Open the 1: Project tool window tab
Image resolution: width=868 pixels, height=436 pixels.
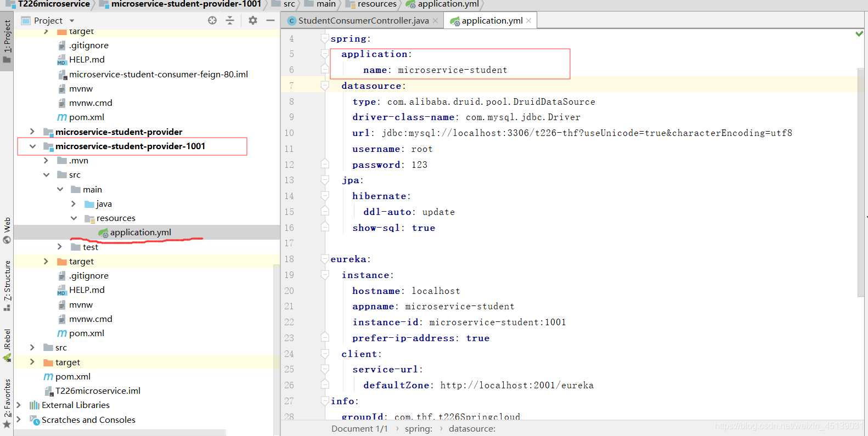coord(7,41)
